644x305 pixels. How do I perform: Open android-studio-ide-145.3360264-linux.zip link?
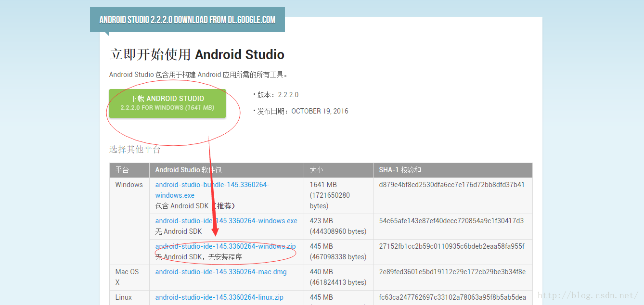point(219,297)
